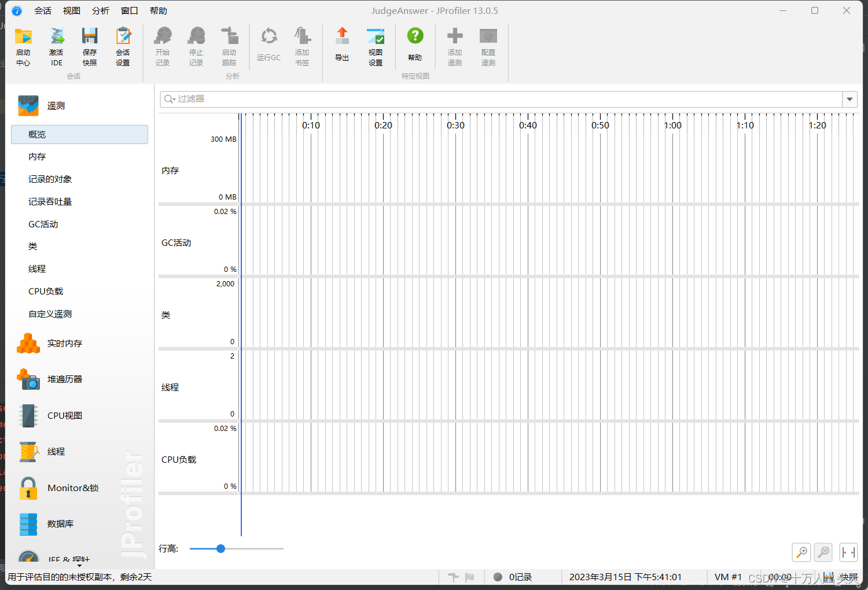Click the 激活IDE toolbar icon

56,46
